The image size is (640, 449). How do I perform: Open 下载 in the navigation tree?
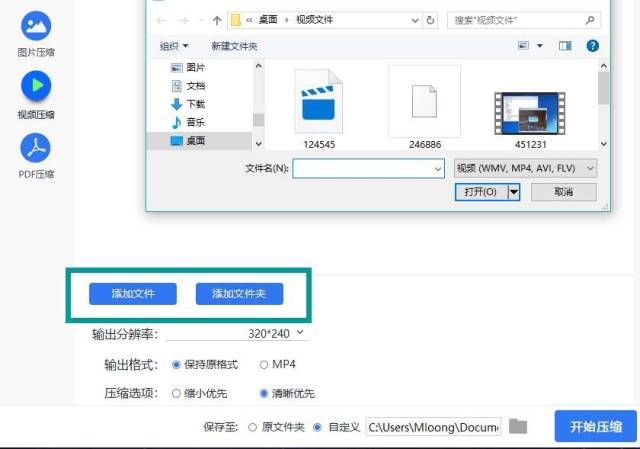188,104
